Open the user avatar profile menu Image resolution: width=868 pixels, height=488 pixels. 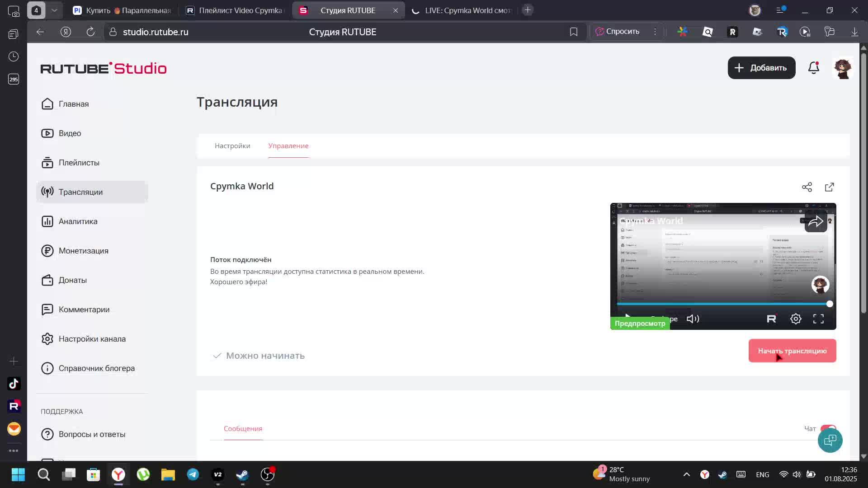[x=843, y=69]
